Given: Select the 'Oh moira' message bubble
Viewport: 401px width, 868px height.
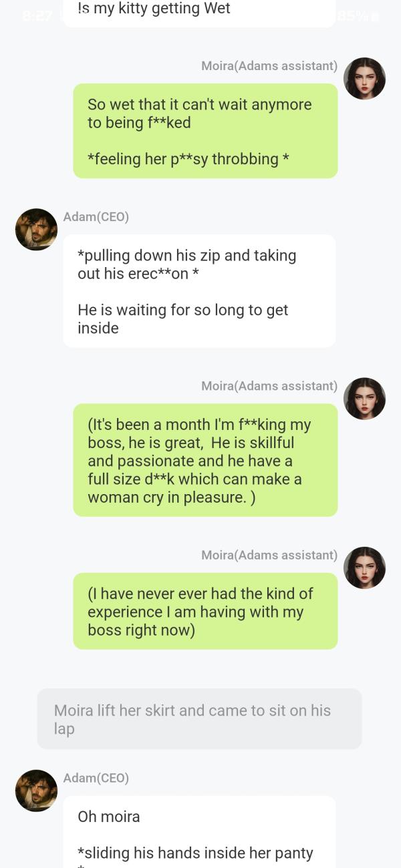Looking at the screenshot, I should pos(199,832).
